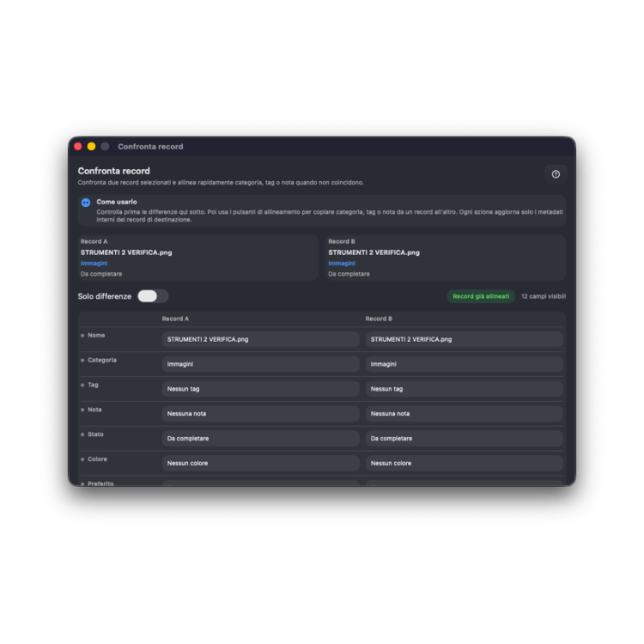The width and height of the screenshot is (644, 644).
Task: Open Immagini category link in Record B card
Action: click(x=342, y=264)
